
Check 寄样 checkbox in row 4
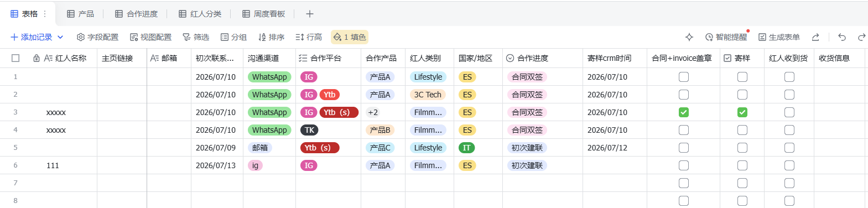[742, 130]
